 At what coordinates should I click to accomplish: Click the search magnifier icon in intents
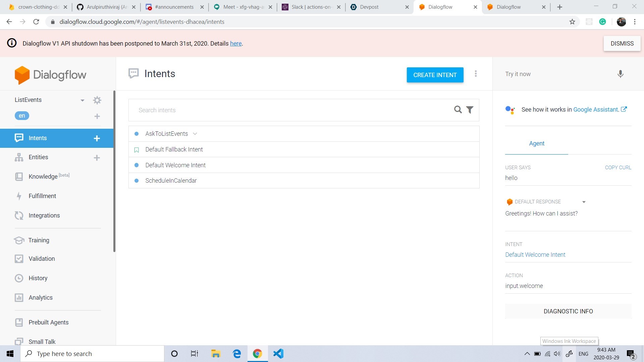[458, 110]
